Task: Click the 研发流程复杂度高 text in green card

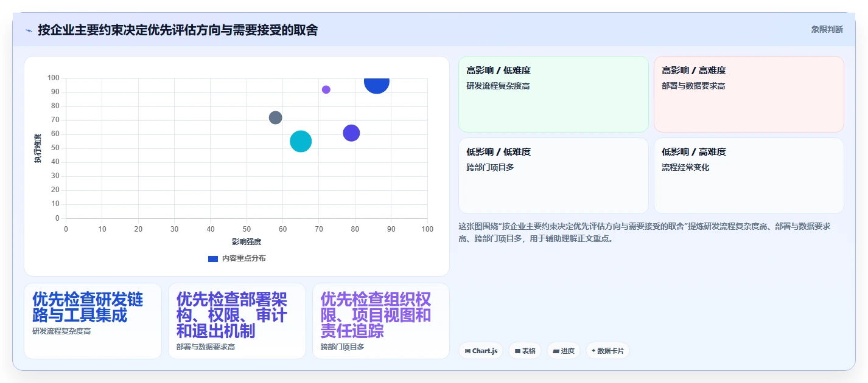Action: click(498, 86)
